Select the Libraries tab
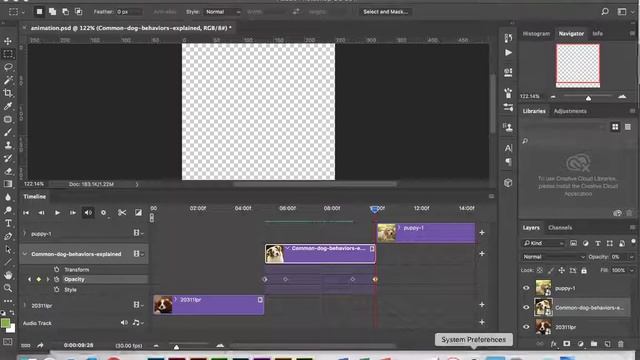The height and width of the screenshot is (360, 640). [534, 111]
